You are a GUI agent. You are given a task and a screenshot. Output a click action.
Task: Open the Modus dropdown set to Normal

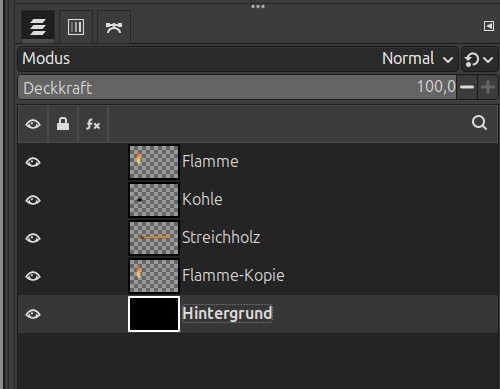238,59
